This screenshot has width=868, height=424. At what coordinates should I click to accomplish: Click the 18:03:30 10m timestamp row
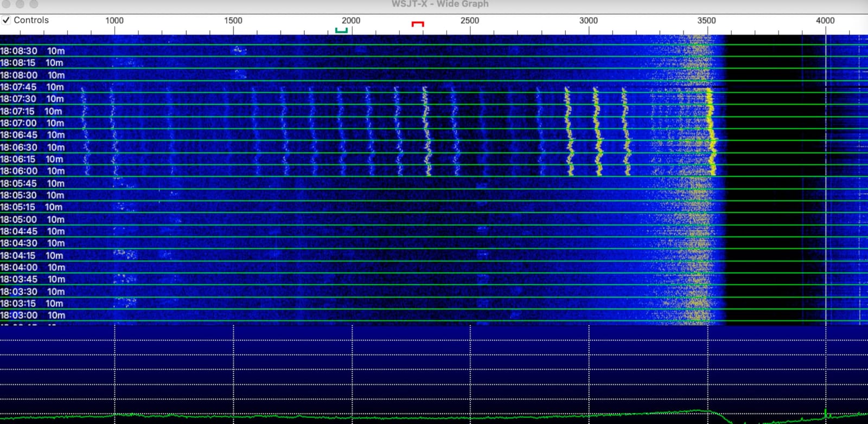(x=33, y=291)
